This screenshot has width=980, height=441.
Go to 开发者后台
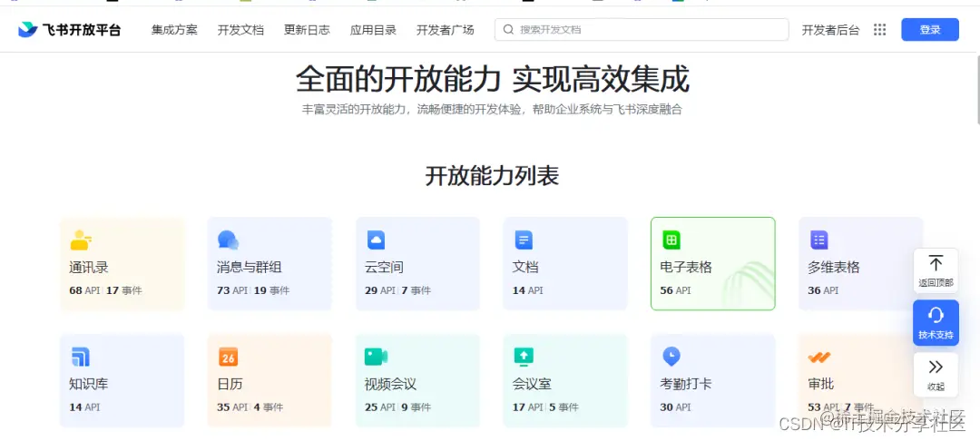pyautogui.click(x=830, y=29)
